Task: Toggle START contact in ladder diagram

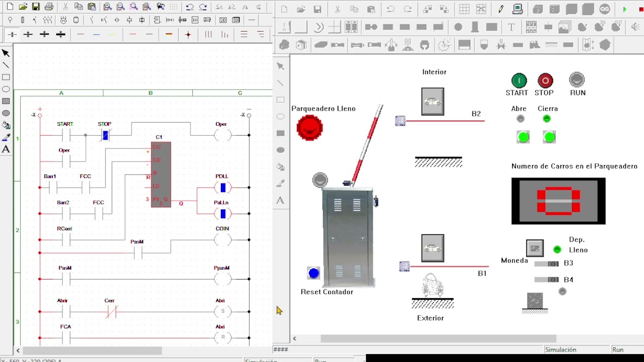Action: [x=65, y=135]
